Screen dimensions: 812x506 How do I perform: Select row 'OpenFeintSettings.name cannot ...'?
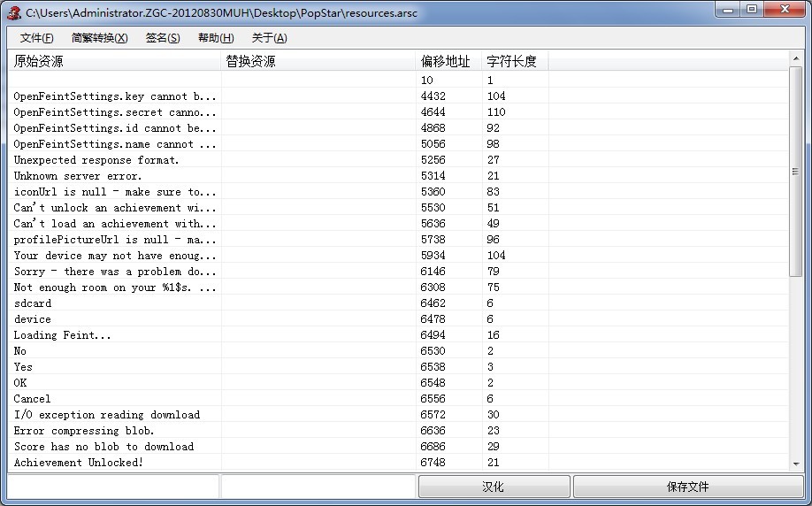(x=398, y=144)
